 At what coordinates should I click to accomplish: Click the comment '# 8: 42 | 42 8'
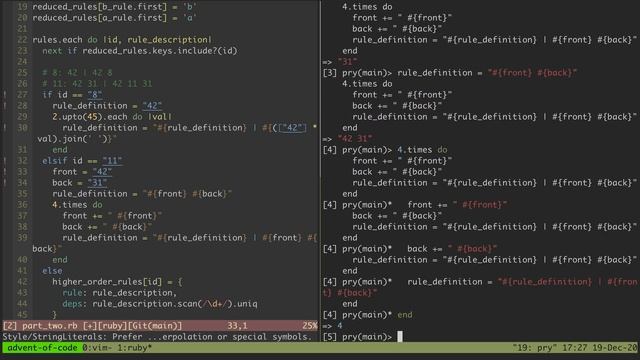pyautogui.click(x=77, y=73)
